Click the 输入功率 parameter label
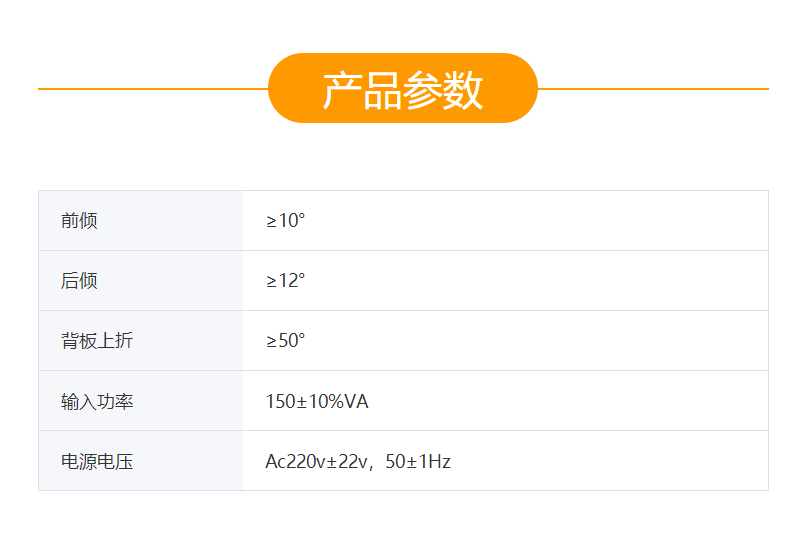Viewport: 799px width, 547px height. 97,401
